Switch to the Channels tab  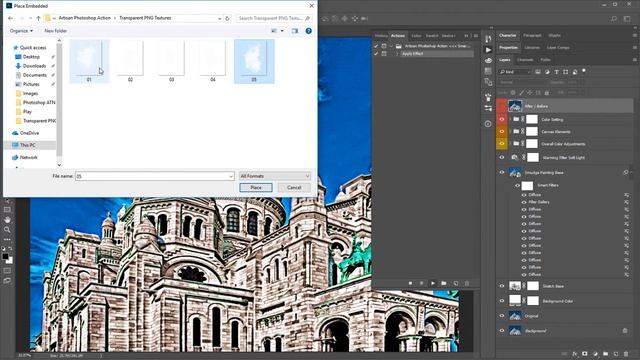[x=525, y=60]
